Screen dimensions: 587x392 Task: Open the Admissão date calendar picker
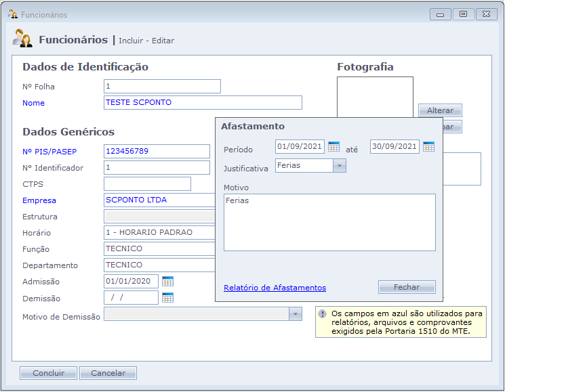[x=167, y=282]
